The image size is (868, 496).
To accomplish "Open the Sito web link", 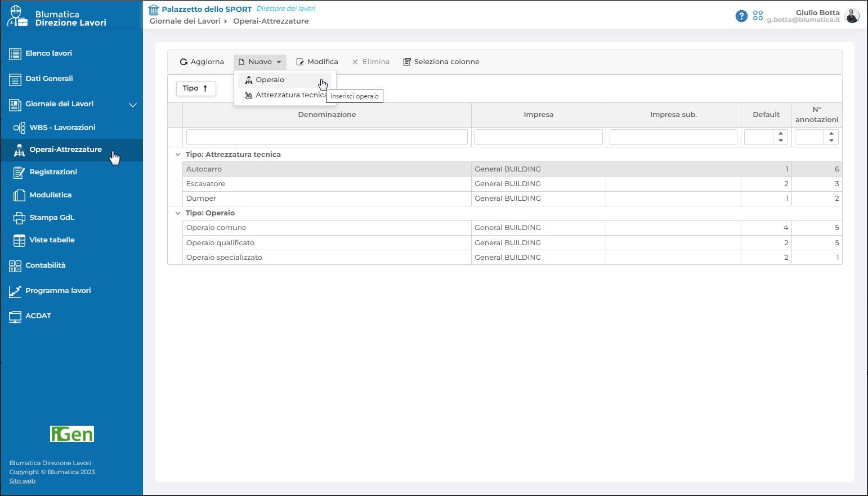I will point(22,481).
